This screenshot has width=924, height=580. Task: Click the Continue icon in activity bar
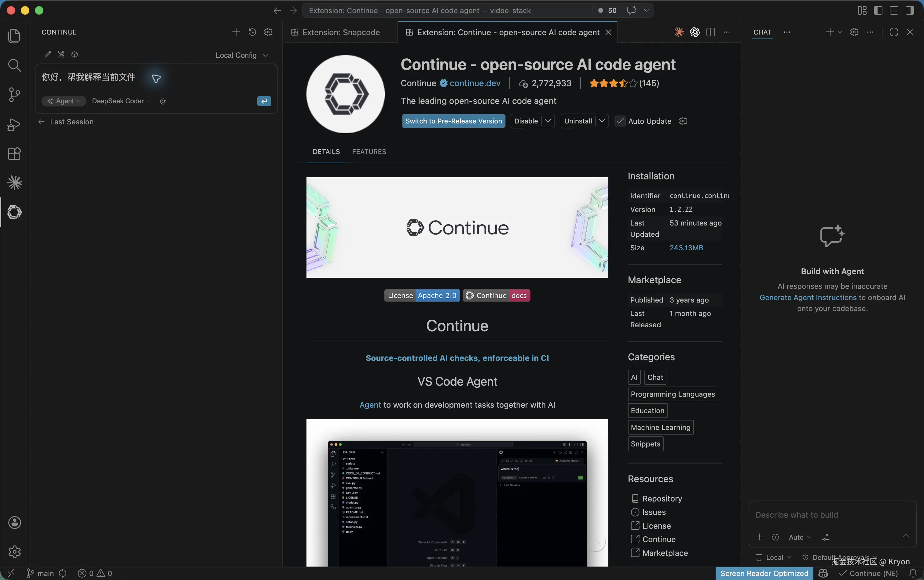coord(14,212)
